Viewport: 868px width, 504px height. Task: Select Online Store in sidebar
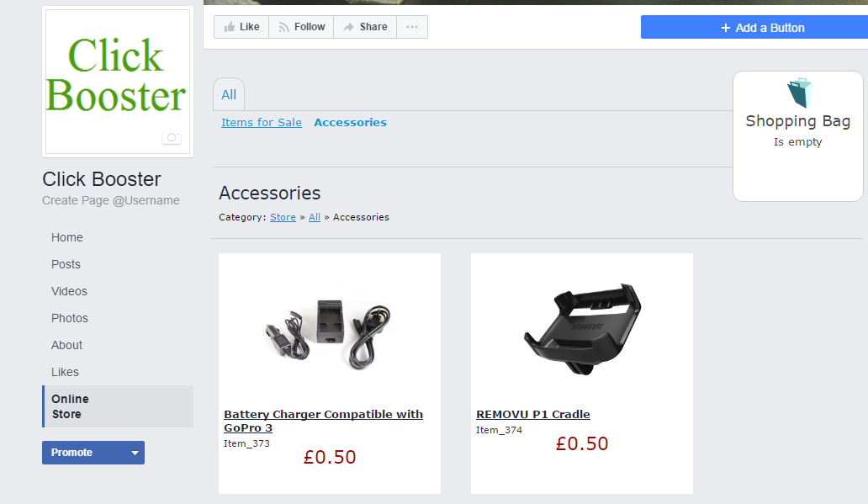(x=70, y=406)
